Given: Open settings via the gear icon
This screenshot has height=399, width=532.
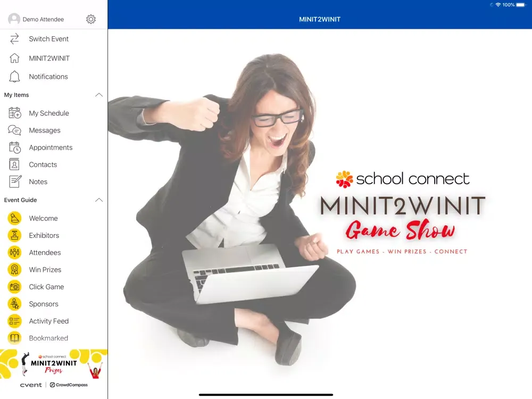Looking at the screenshot, I should click(x=91, y=19).
